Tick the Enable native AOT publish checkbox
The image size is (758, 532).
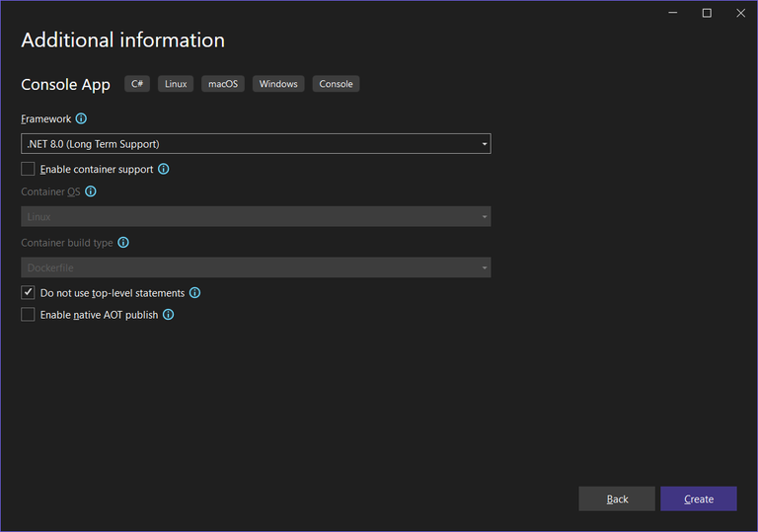click(28, 315)
